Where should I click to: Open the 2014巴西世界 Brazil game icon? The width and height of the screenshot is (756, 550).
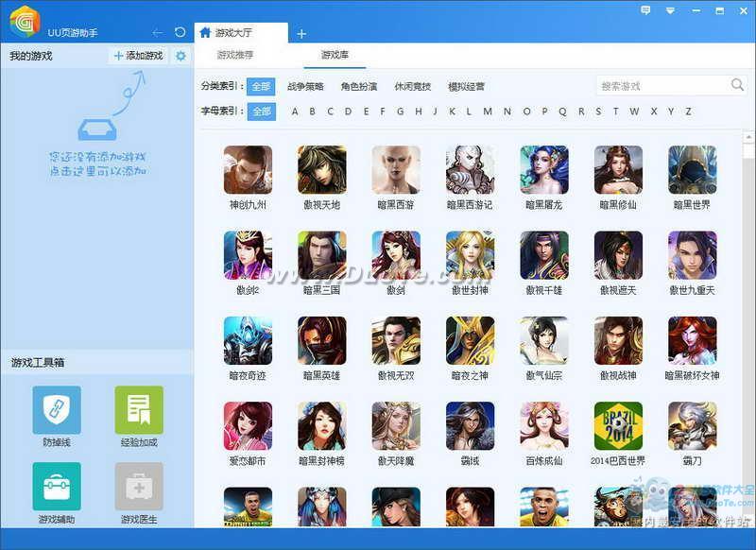pyautogui.click(x=618, y=426)
